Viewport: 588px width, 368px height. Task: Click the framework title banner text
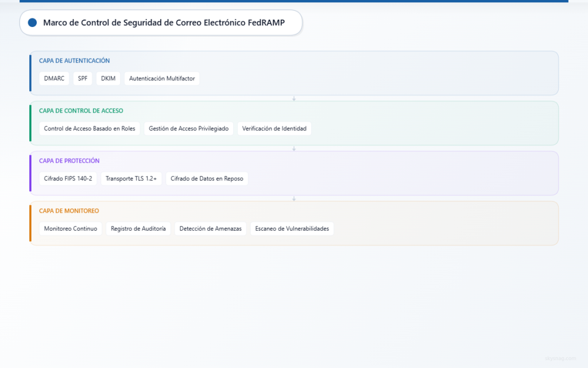tap(163, 22)
